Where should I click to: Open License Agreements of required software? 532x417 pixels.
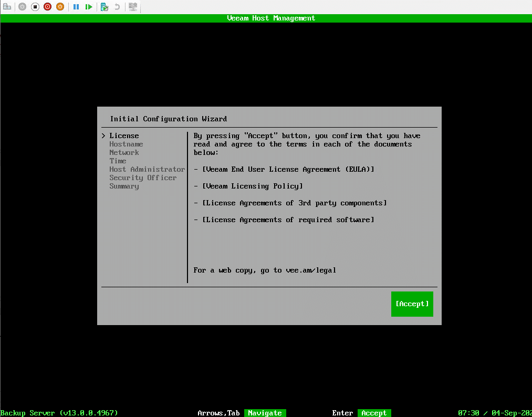[288, 220]
